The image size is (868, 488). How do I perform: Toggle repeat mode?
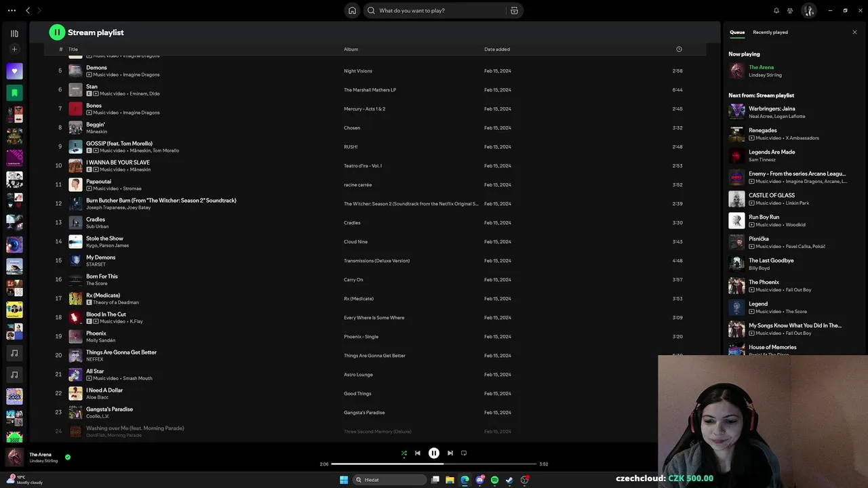(464, 453)
